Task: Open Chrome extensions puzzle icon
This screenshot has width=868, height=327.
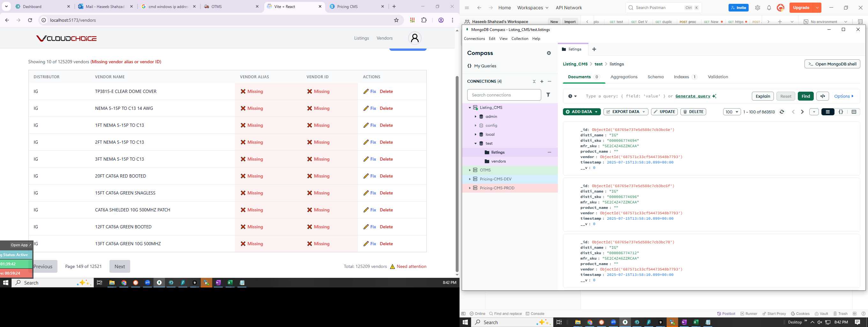Action: pos(424,20)
